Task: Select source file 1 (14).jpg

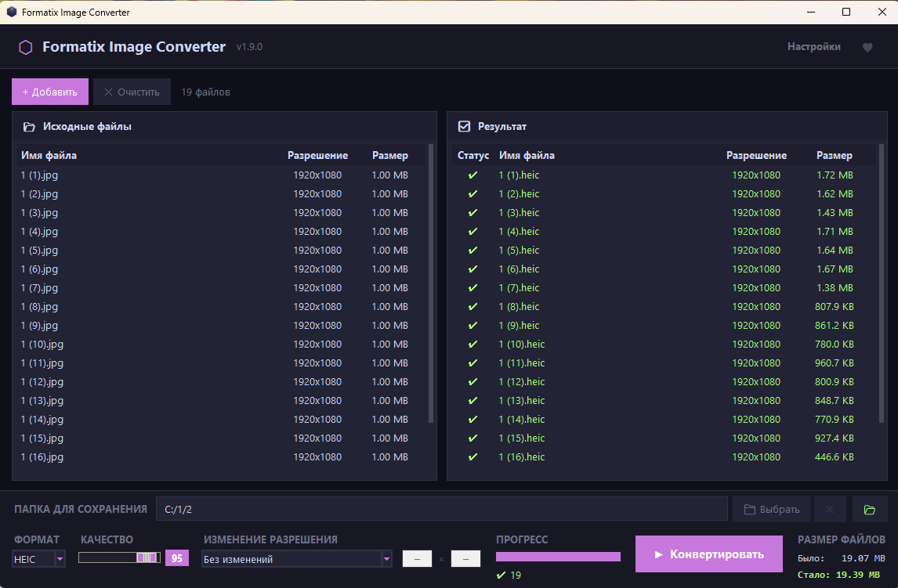Action: 223,419
